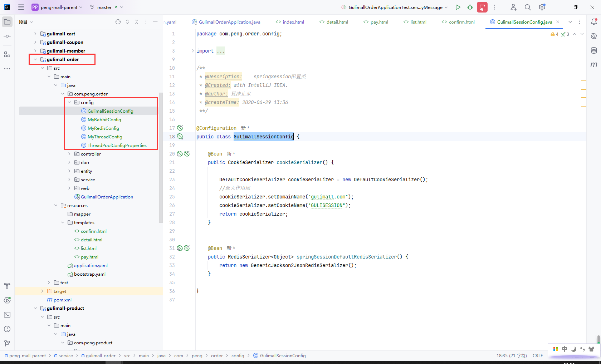Unfold the collapsed import statements
Viewport: 601px width, 364px height.
coord(193,51)
